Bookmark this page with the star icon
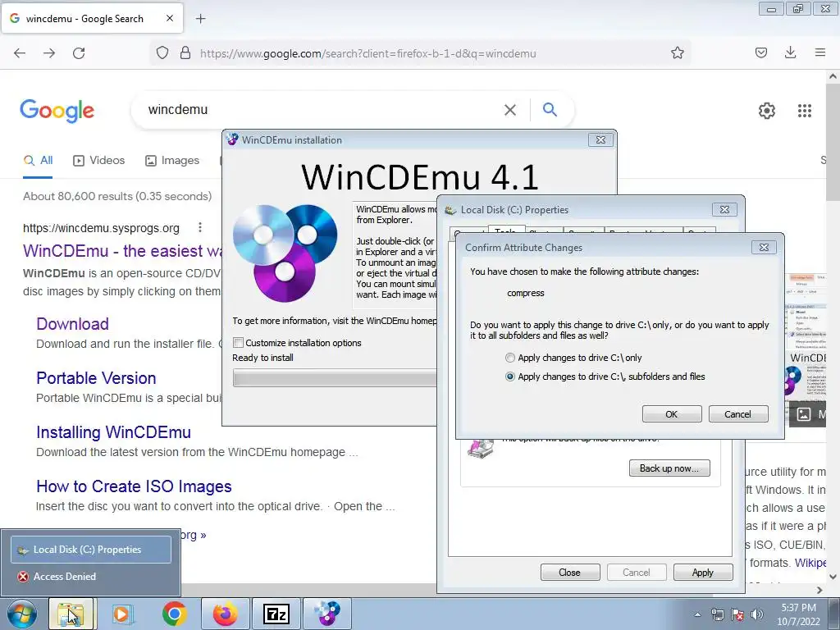The width and height of the screenshot is (840, 630). tap(677, 52)
